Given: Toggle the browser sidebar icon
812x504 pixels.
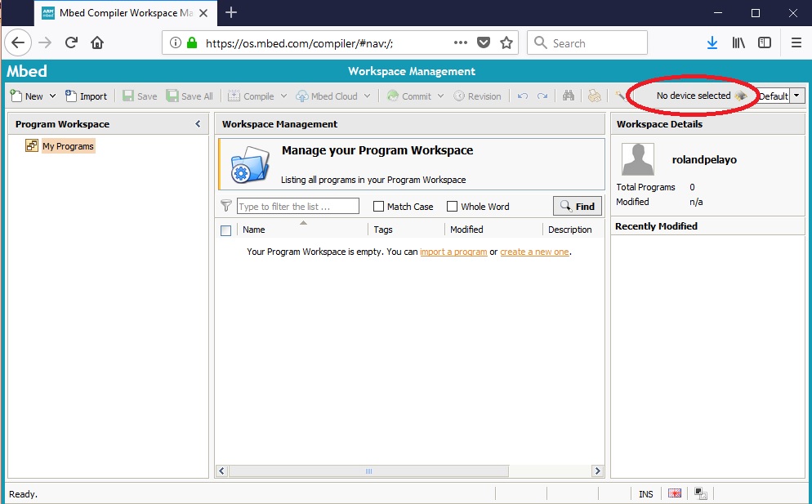Looking at the screenshot, I should point(765,42).
